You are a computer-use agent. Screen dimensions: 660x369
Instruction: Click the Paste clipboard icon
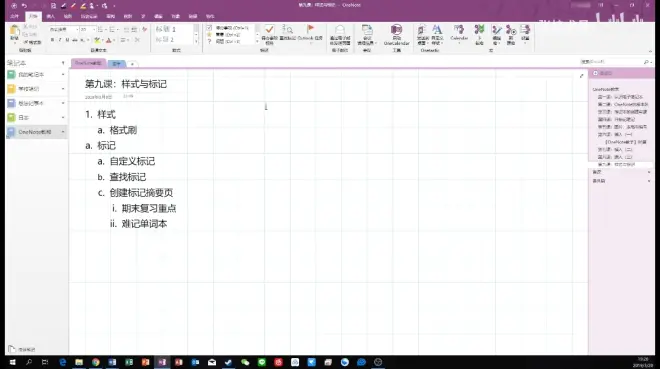[14, 31]
